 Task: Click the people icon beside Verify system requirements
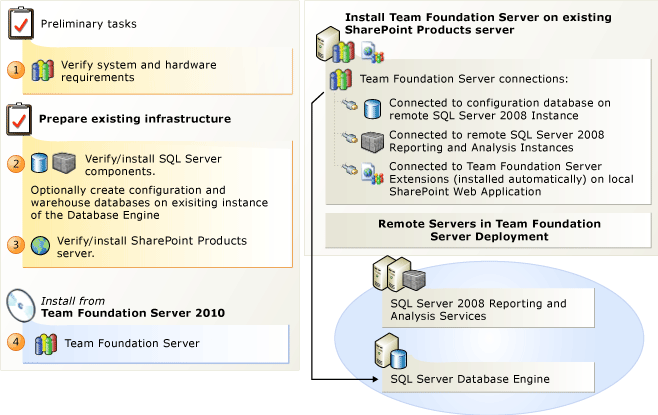43,70
